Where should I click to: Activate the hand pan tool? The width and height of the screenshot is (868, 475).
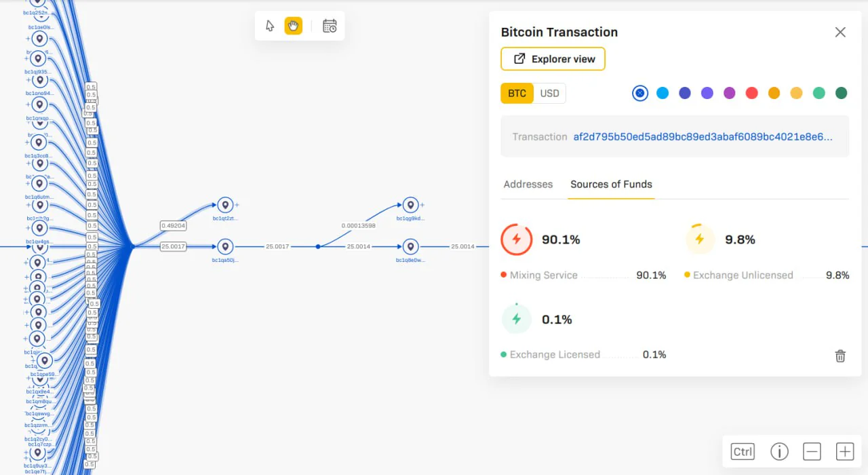click(x=293, y=26)
